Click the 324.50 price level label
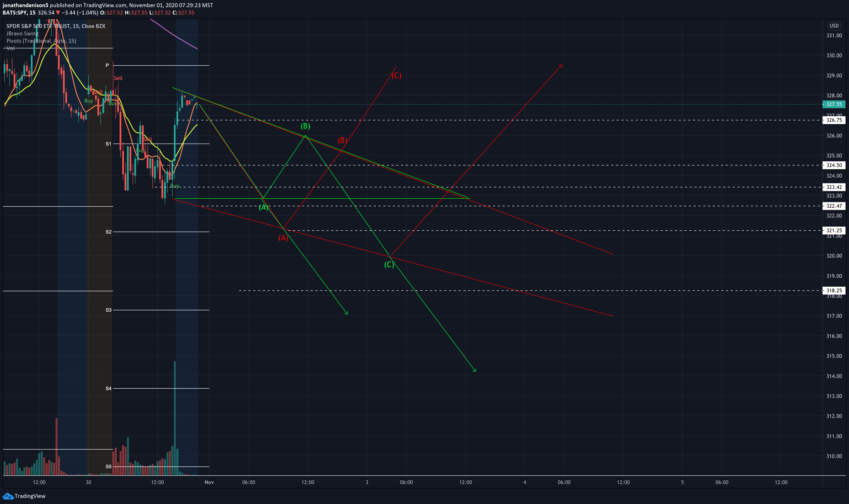This screenshot has height=504, width=849. click(834, 165)
